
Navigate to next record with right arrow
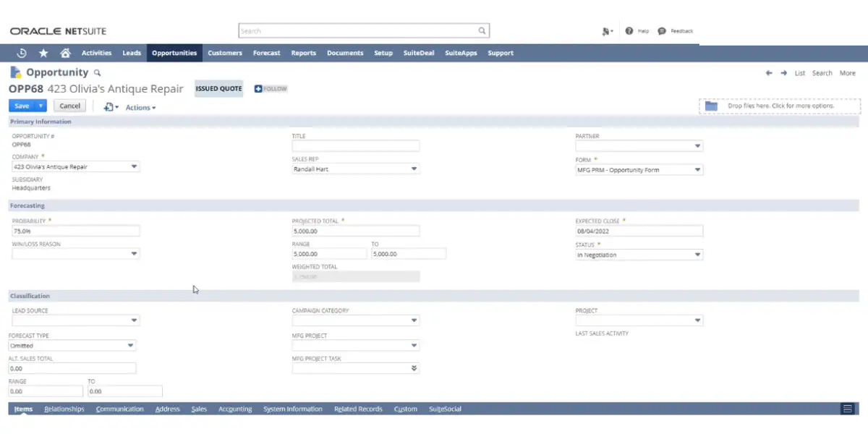tap(784, 73)
